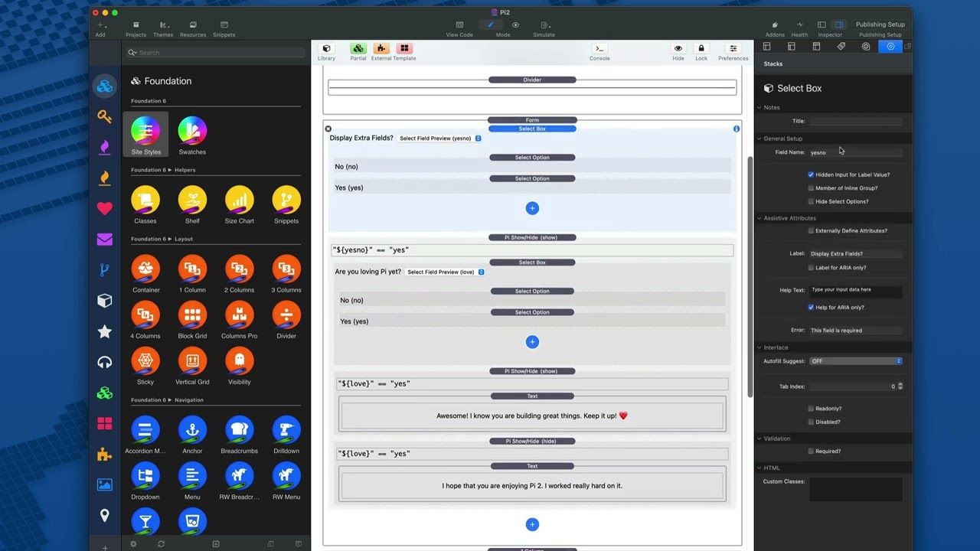Check the Required validation box
This screenshot has width=980, height=551.
811,452
